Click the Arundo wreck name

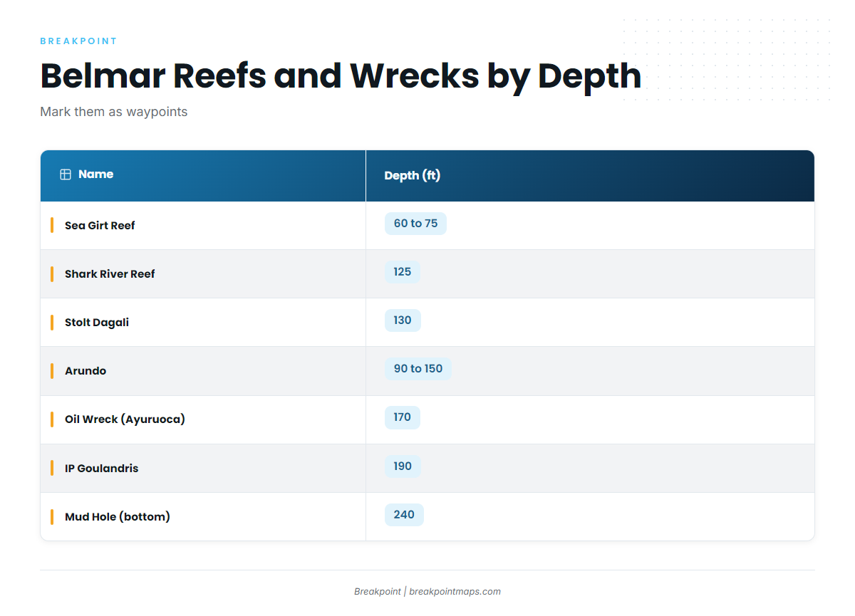(x=85, y=371)
